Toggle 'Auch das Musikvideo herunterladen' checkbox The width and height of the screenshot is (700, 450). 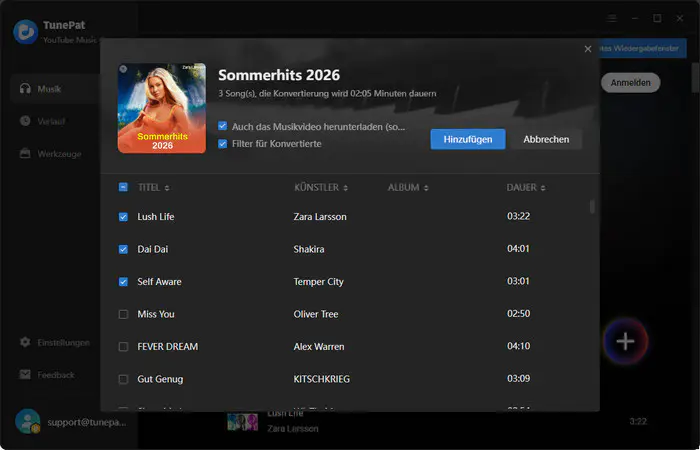tap(222, 126)
